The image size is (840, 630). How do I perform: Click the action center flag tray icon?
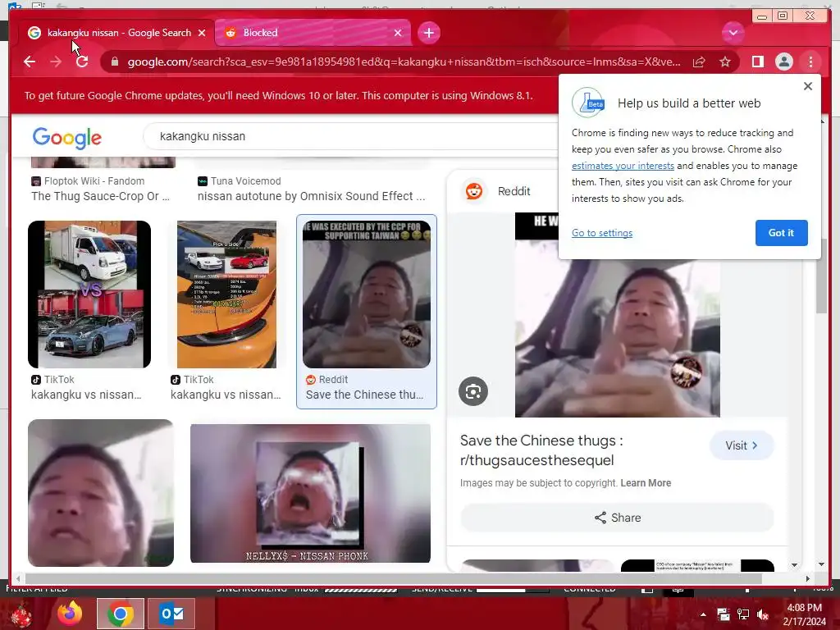(724, 614)
